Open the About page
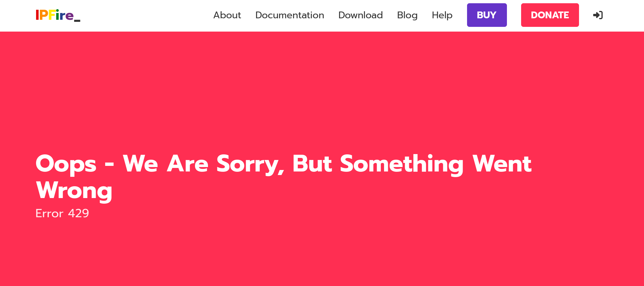Viewport: 644px width, 286px height. (x=227, y=15)
